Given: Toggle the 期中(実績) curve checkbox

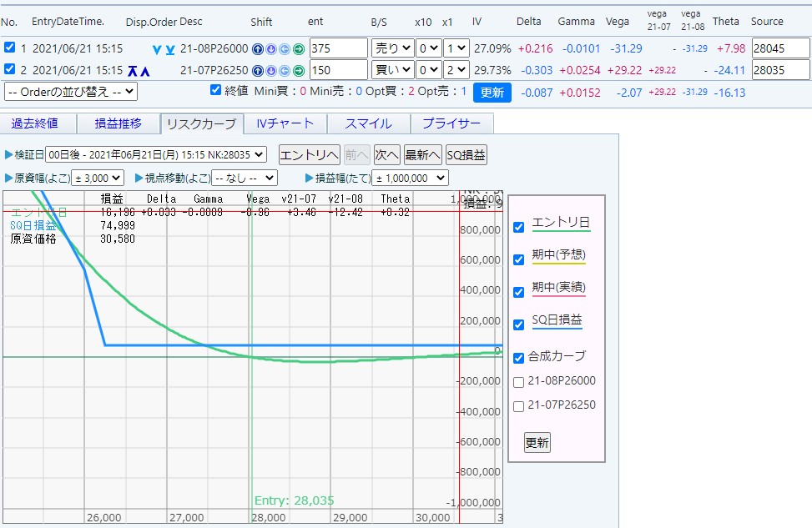Looking at the screenshot, I should click(x=518, y=293).
